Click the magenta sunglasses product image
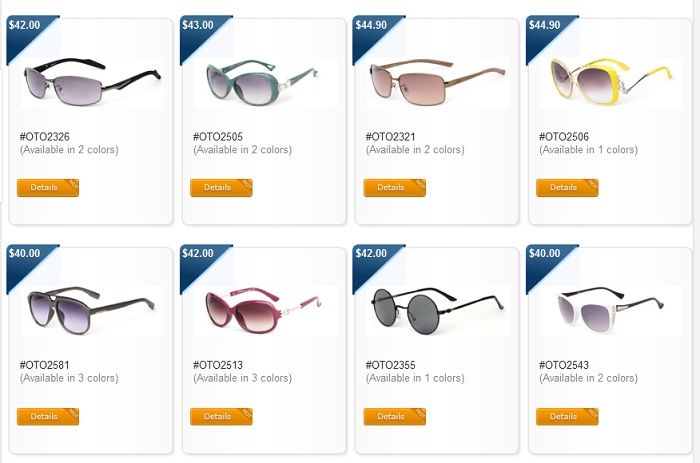 [x=265, y=311]
